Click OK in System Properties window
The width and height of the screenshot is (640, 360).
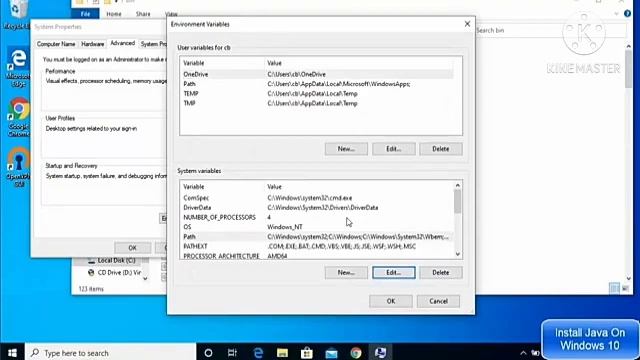[133, 248]
